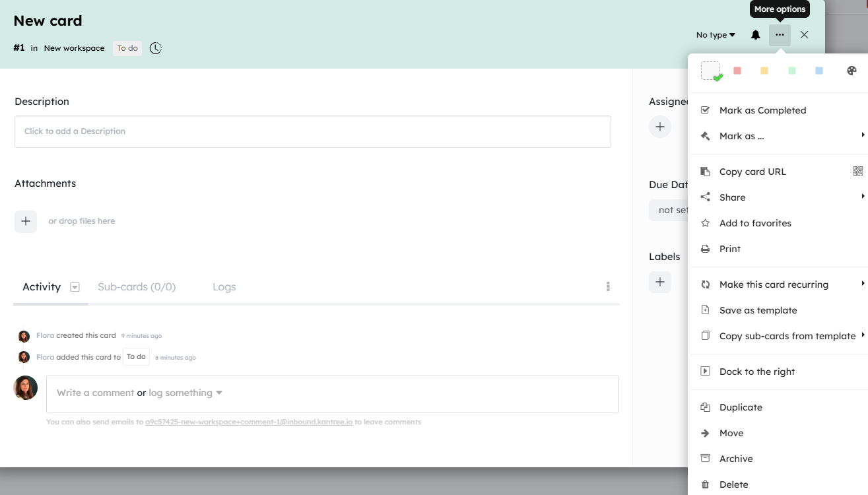Screen dimensions: 868x495
Task: Click the Description input field
Action: point(312,131)
